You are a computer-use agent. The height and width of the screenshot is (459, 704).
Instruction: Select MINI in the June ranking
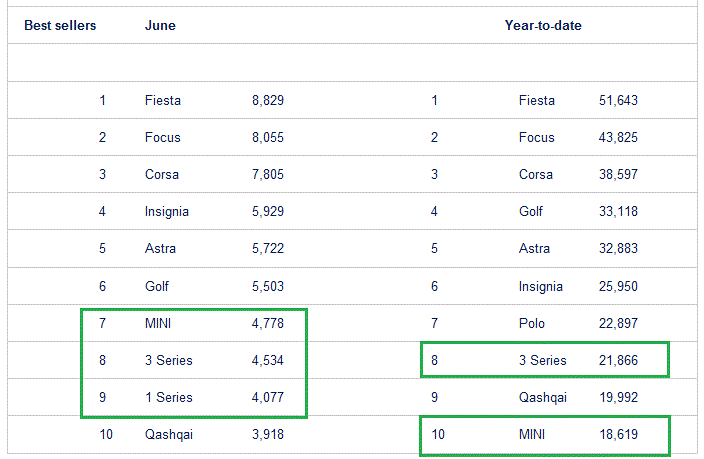(161, 324)
